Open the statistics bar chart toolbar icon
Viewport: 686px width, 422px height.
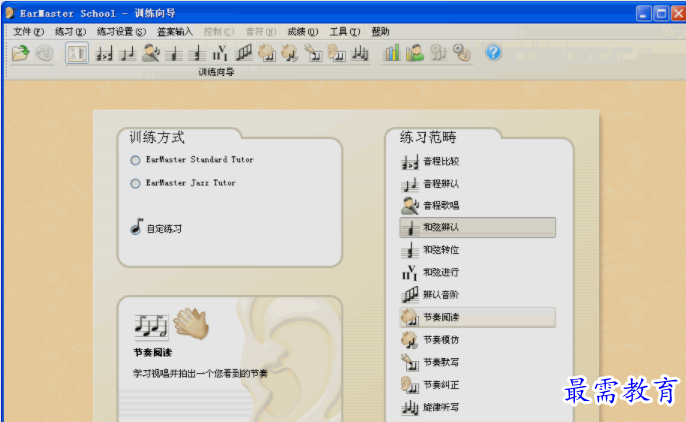coord(392,53)
